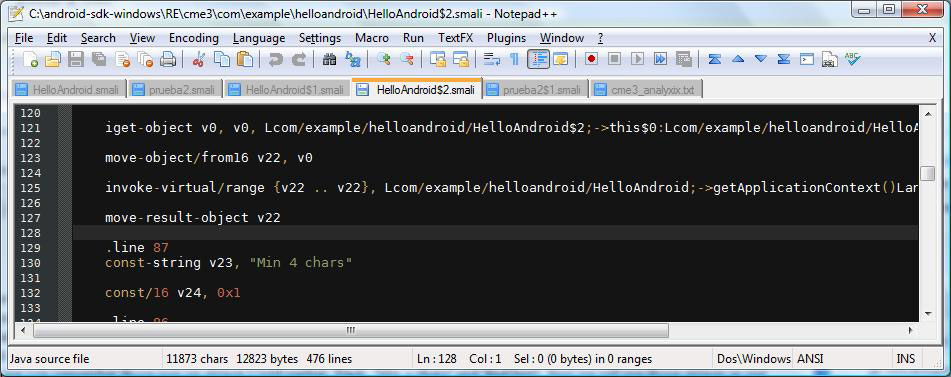This screenshot has width=951, height=377.
Task: Start macro recording with red dot icon
Action: (x=591, y=59)
